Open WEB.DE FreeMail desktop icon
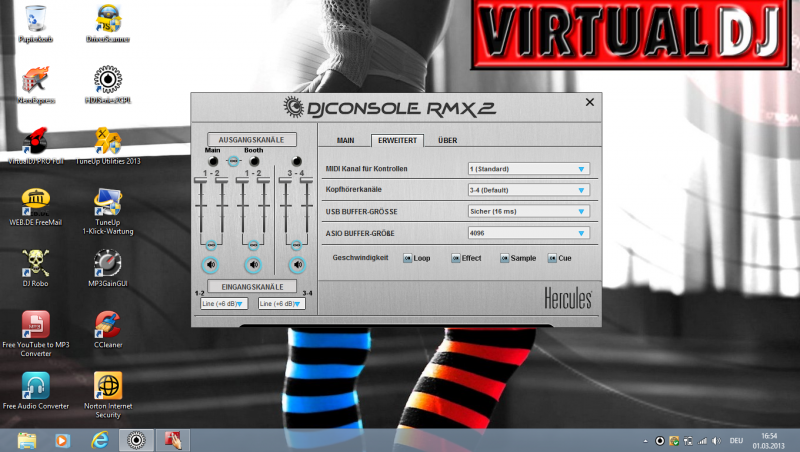Screen dimensions: 800x452 [x=35, y=207]
